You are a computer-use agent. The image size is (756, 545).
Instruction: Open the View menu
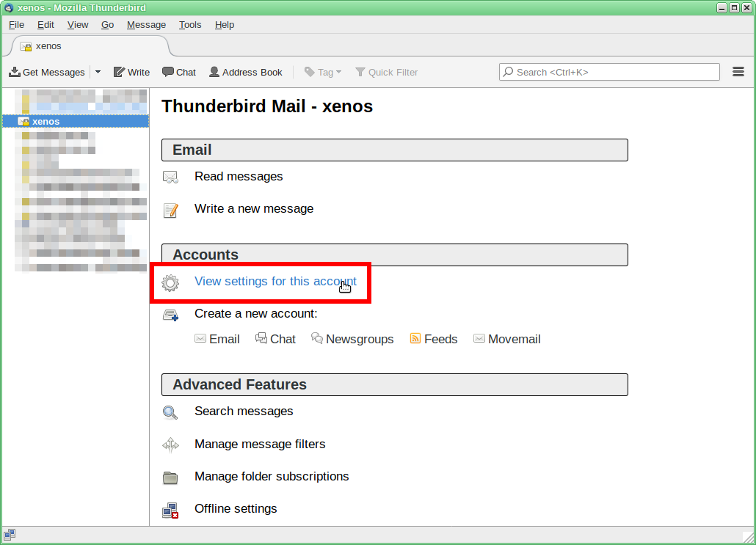click(78, 25)
